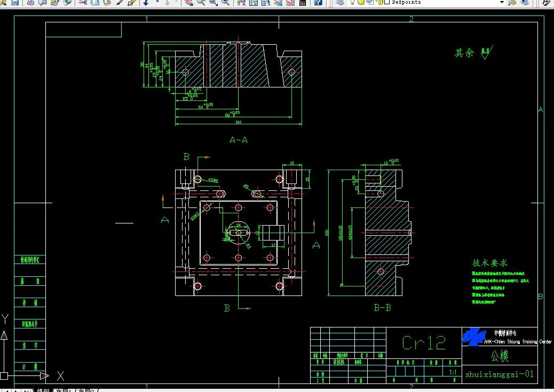Image resolution: width=554 pixels, height=392 pixels.
Task: Select the shuixianggai-01 drawing name text
Action: coord(499,374)
